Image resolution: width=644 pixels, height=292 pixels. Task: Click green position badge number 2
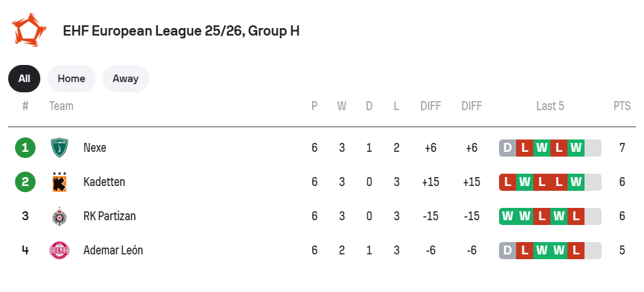25,182
